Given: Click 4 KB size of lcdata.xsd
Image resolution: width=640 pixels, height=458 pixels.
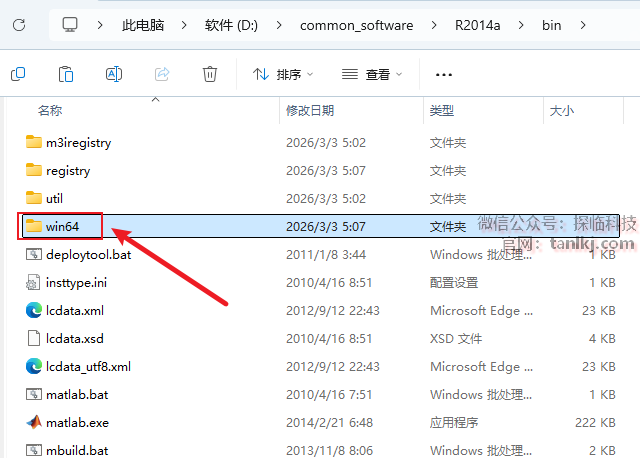Looking at the screenshot, I should click(x=602, y=339).
